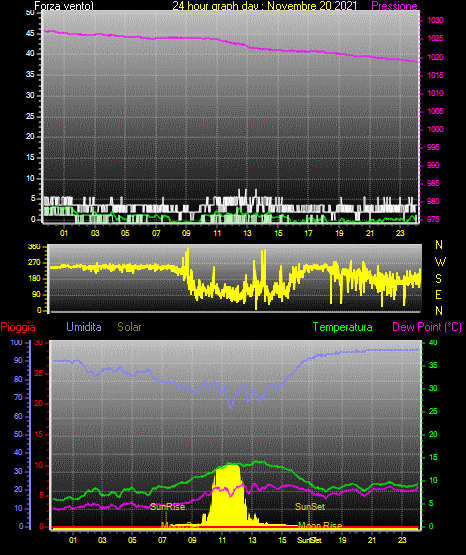The image size is (466, 555).
Task: Click the '24 hour graph day : Novembre 20 2021' title
Action: [x=264, y=6]
